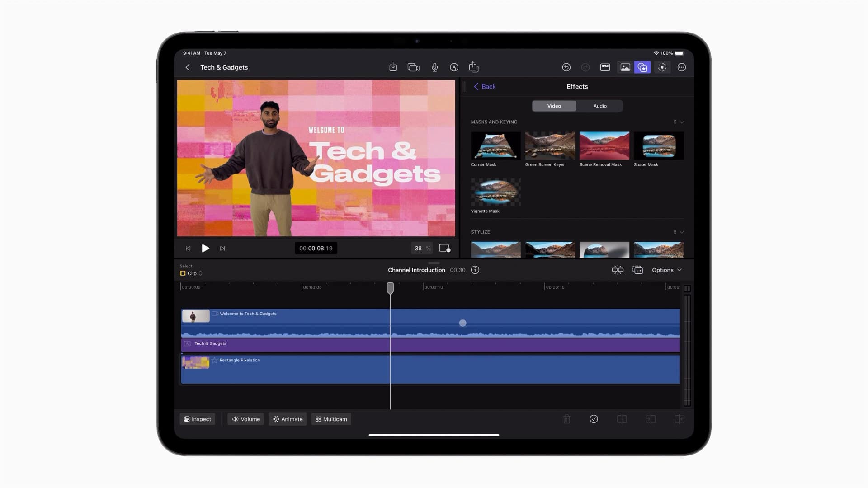This screenshot has width=868, height=488.
Task: Select the Green Screen Keyer thumbnail
Action: point(550,145)
